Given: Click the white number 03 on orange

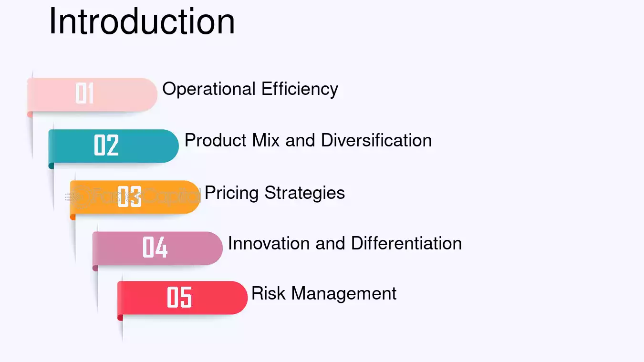Looking at the screenshot, I should click(x=129, y=196).
